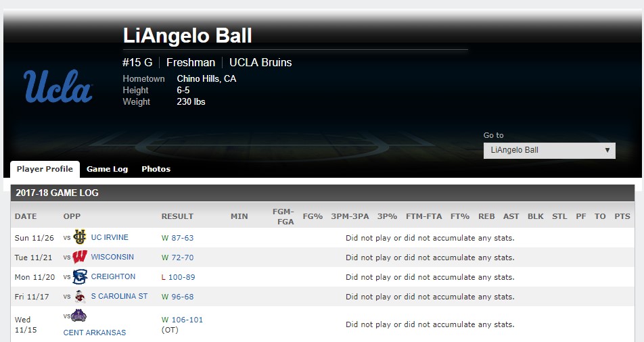644x342 pixels.
Task: Click the UC Irvine team logo
Action: pos(80,237)
